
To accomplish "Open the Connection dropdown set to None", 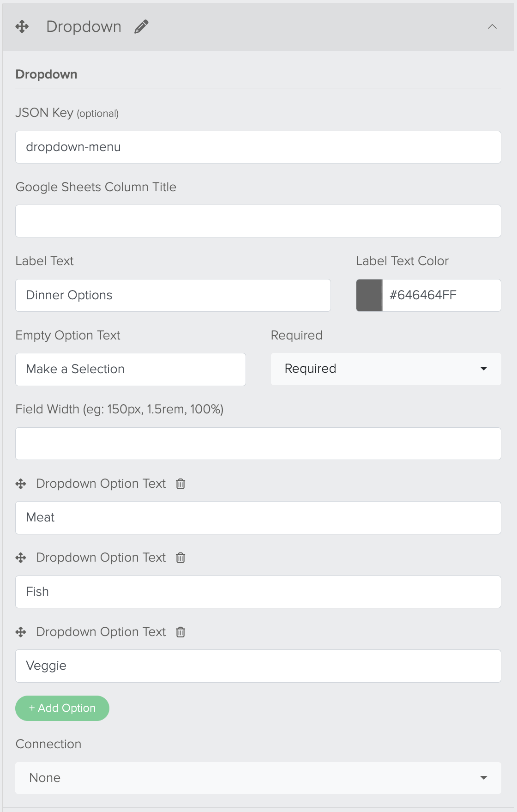I will pyautogui.click(x=258, y=778).
